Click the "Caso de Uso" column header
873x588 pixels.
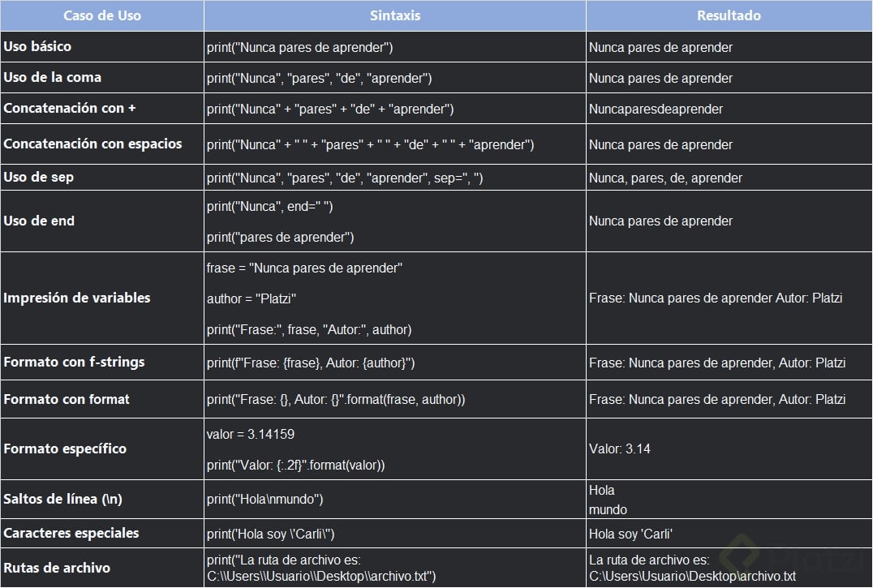[x=102, y=15]
